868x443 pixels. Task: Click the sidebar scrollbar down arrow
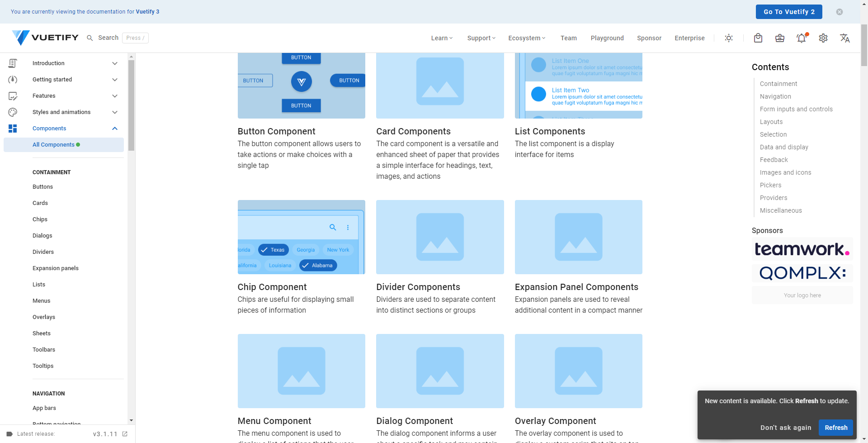click(131, 420)
